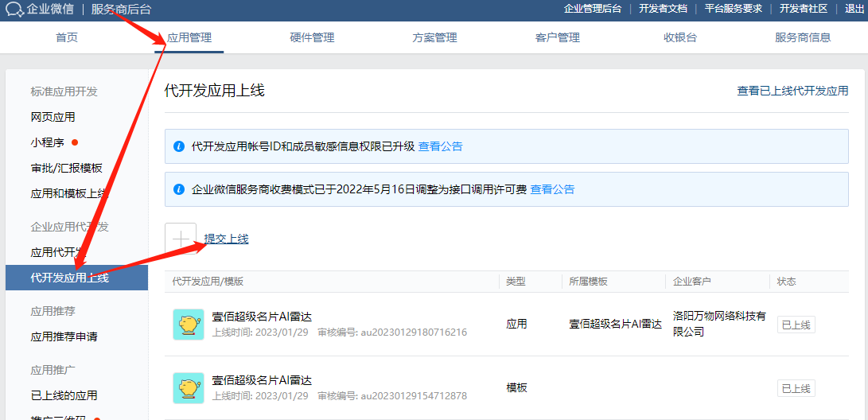Open the 企业管理后台 link
Viewport: 868px width, 420px height.
(592, 9)
